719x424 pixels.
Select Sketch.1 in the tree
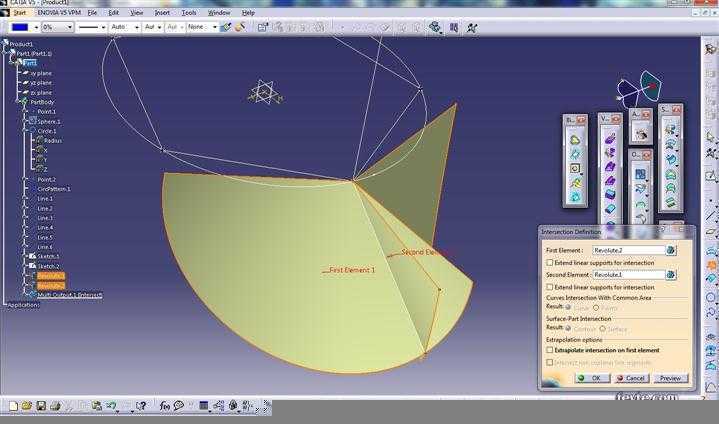pos(48,257)
